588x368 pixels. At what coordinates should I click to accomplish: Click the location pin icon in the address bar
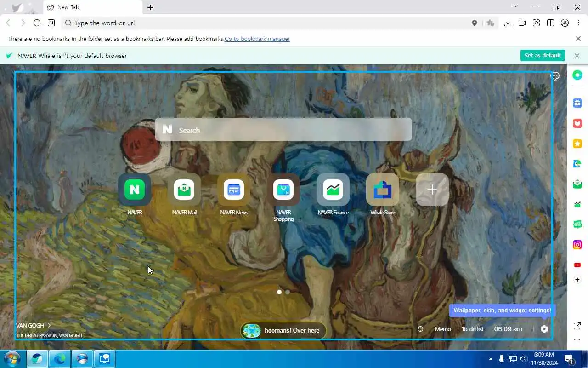(475, 23)
